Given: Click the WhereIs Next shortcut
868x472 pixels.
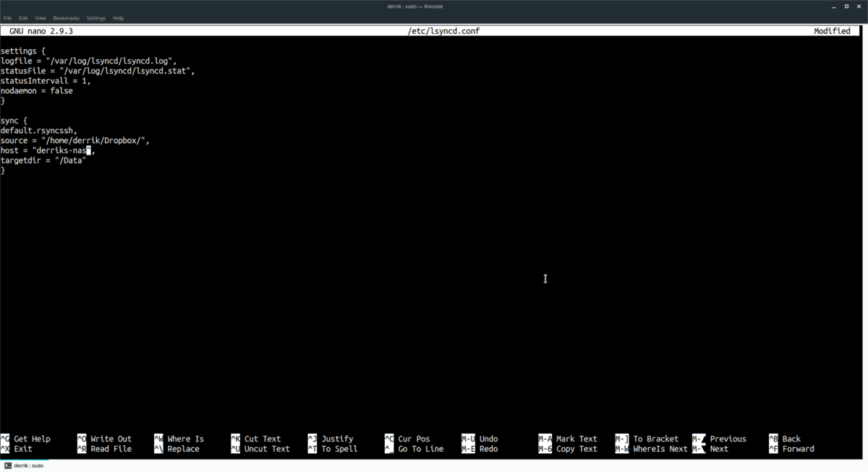Looking at the screenshot, I should click(x=651, y=449).
